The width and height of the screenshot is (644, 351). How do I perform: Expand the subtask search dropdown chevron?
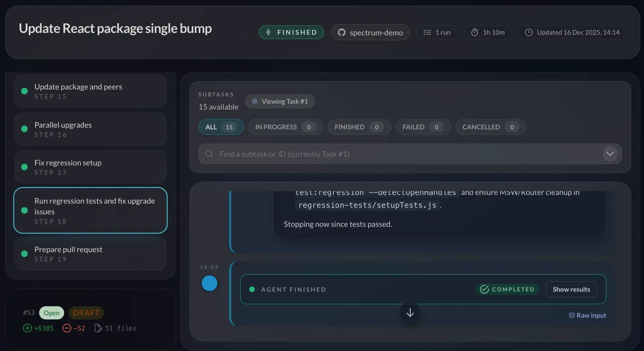610,154
